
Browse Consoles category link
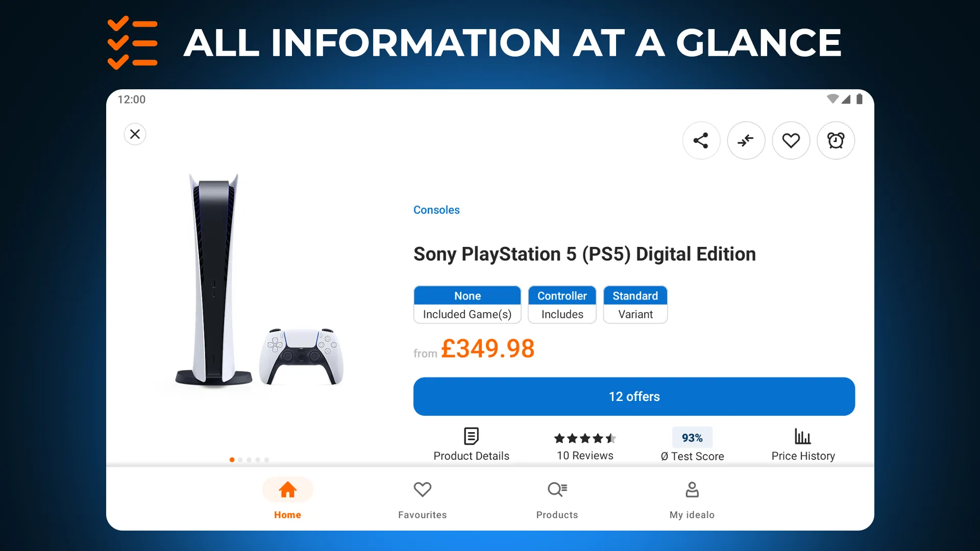(x=436, y=209)
